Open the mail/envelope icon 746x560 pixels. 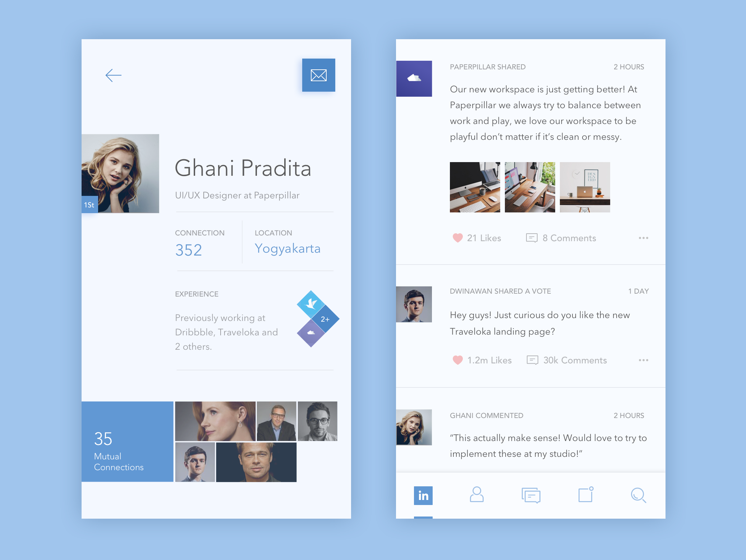pos(319,75)
